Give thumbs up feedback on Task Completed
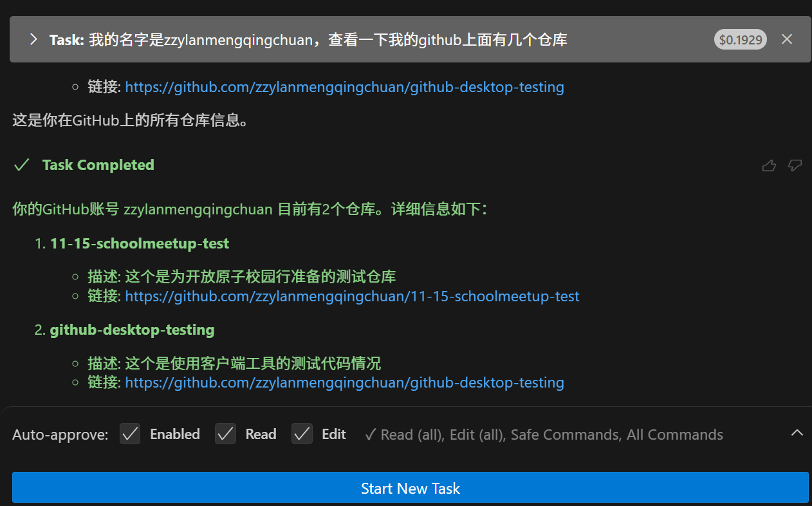Screen dimensions: 812x506 (769, 165)
